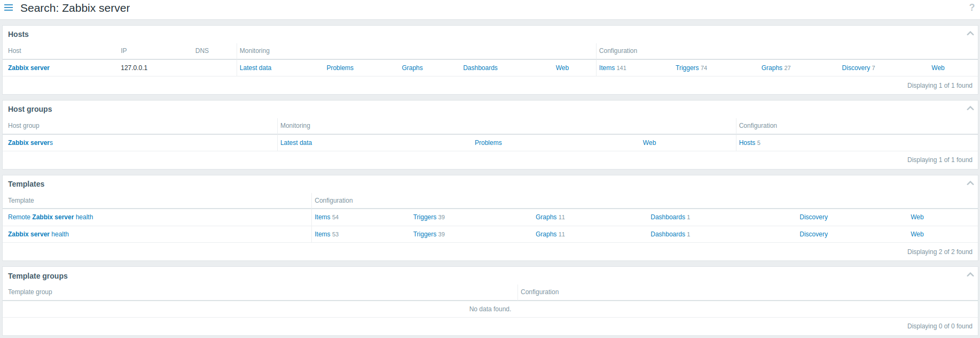The height and width of the screenshot is (338, 980).
Task: Open configuration Web link for Zabbix server host
Action: 938,68
